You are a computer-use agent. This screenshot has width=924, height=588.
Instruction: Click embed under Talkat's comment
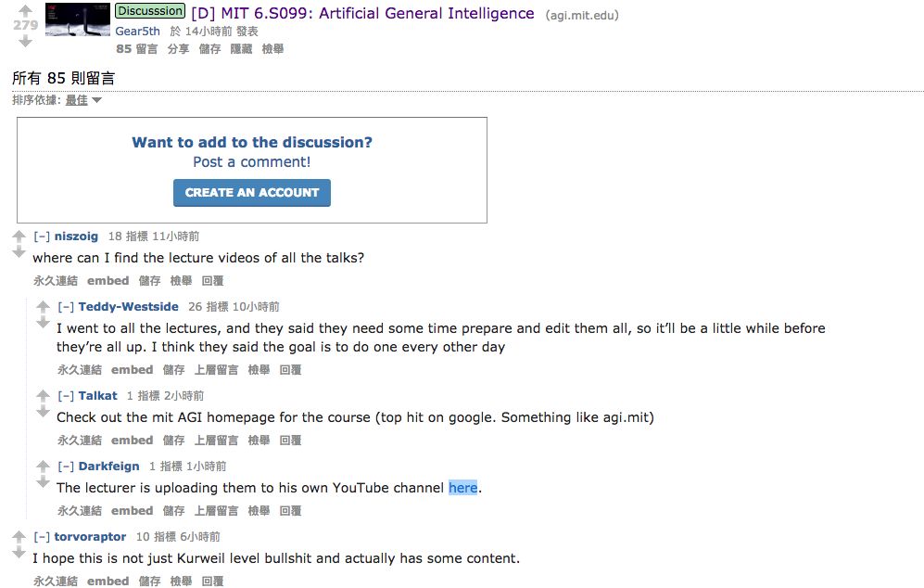pyautogui.click(x=132, y=441)
